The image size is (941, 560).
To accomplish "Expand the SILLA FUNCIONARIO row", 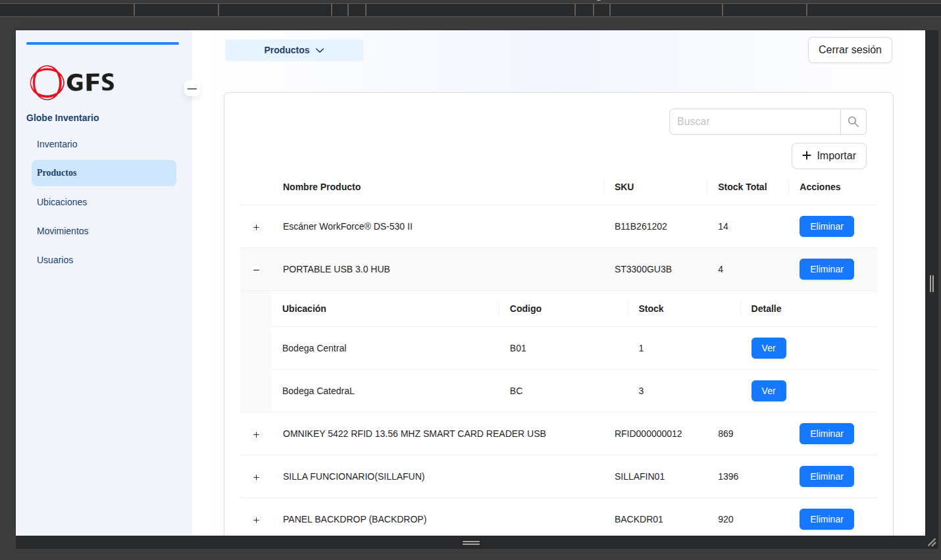I will pos(257,477).
